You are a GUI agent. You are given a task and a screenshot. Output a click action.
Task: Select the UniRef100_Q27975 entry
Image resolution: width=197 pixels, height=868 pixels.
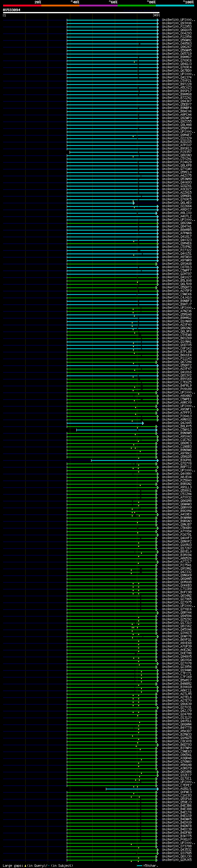coord(177,603)
